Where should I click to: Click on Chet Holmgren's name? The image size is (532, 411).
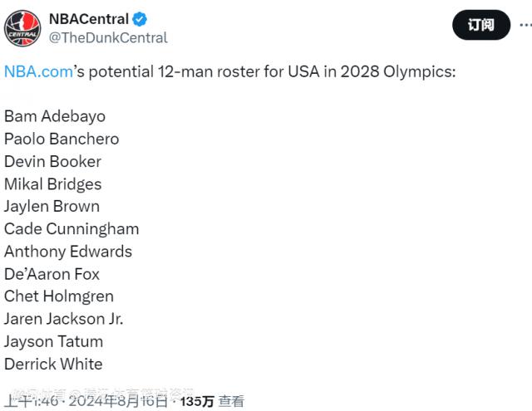point(59,296)
